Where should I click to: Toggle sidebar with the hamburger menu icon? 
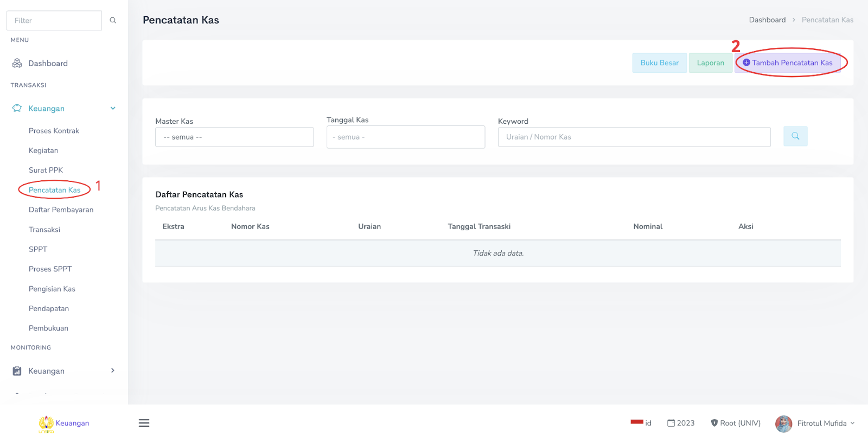[x=144, y=423]
